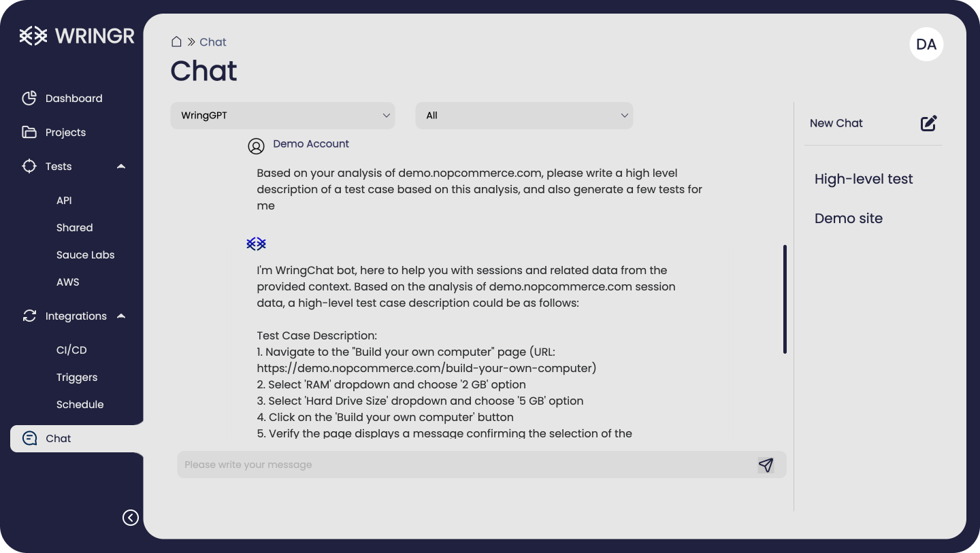The height and width of the screenshot is (553, 980).
Task: Click the Chat bubble icon in sidebar
Action: coord(29,438)
